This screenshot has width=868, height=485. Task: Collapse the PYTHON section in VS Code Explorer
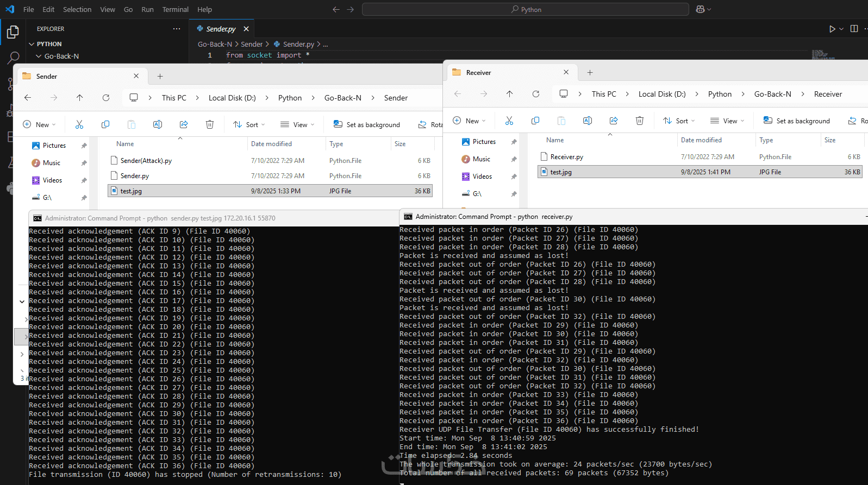(32, 44)
